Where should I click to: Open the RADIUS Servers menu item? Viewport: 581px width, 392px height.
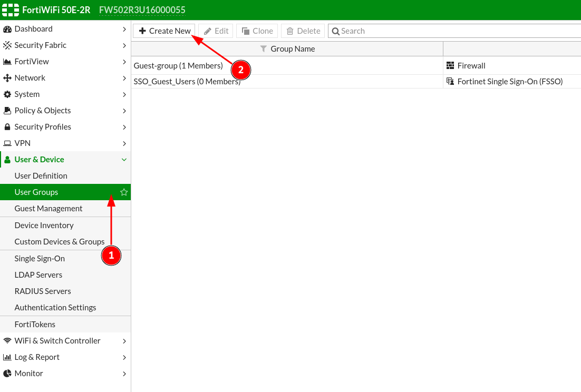pyautogui.click(x=43, y=291)
